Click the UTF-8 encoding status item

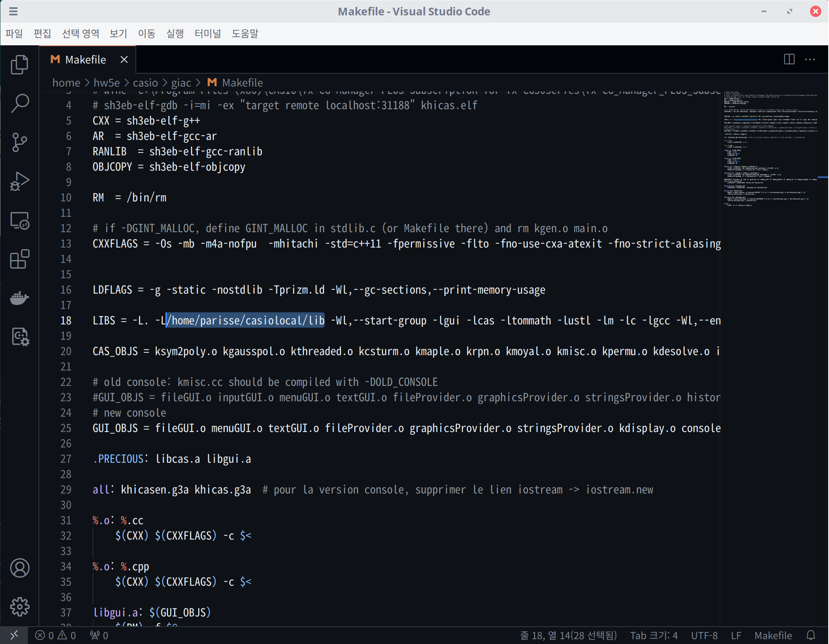click(704, 636)
